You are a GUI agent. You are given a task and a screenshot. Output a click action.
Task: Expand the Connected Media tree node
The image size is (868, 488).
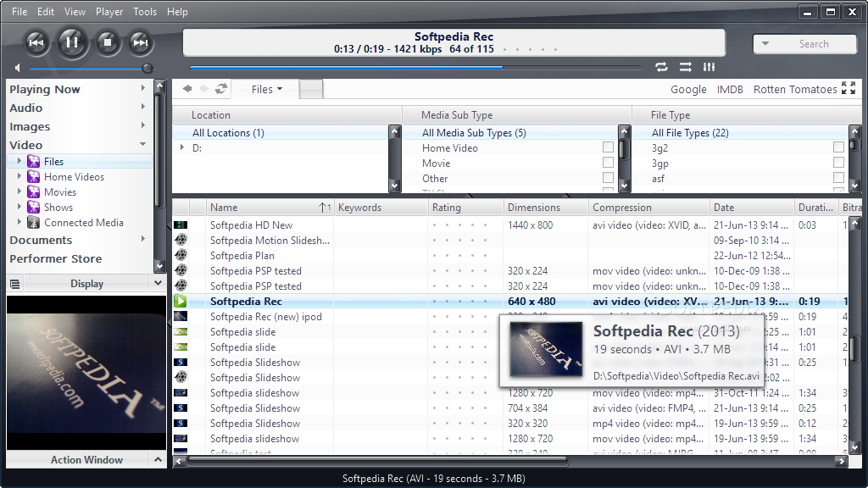point(19,223)
